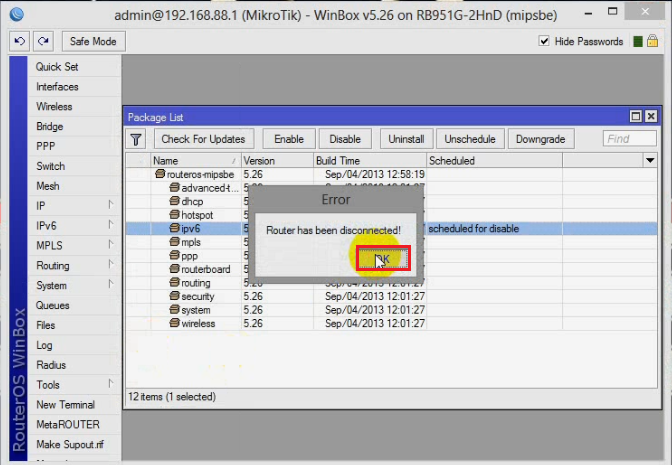Open the Radius menu
This screenshot has height=465, width=672.
click(51, 365)
